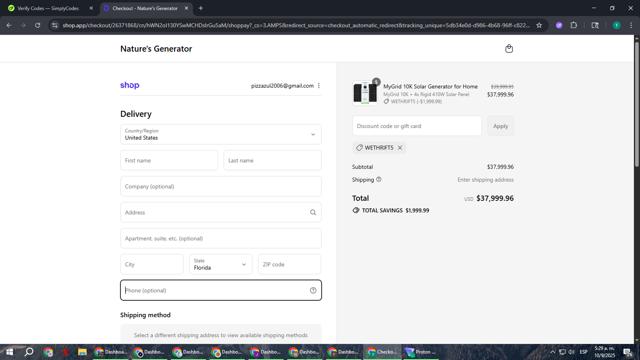Open the Proton app in taskbar
The width and height of the screenshot is (640, 360).
(420, 352)
